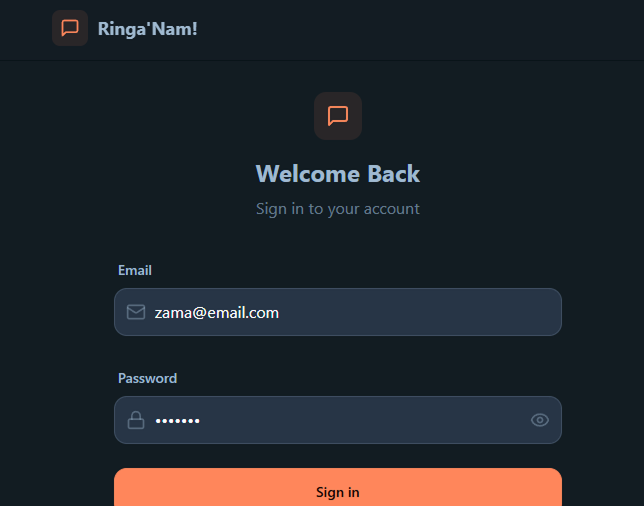644x506 pixels.
Task: Show password using the eye icon
Action: click(x=540, y=420)
